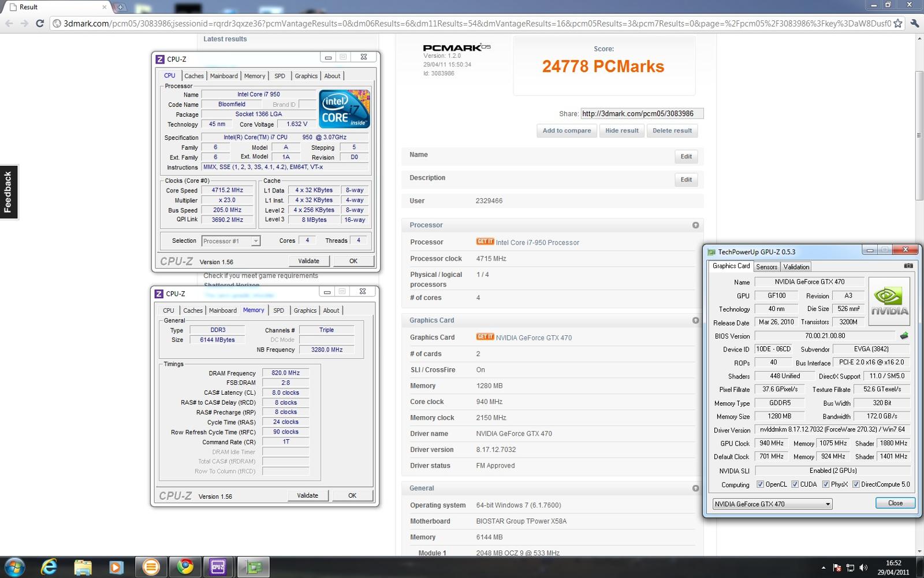Click the browser back arrow
924x578 pixels.
pyautogui.click(x=9, y=24)
